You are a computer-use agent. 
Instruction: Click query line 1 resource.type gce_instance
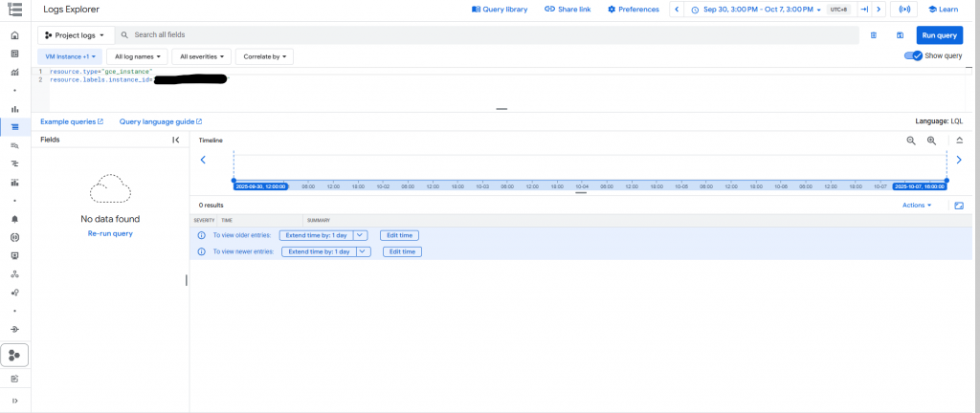[101, 72]
